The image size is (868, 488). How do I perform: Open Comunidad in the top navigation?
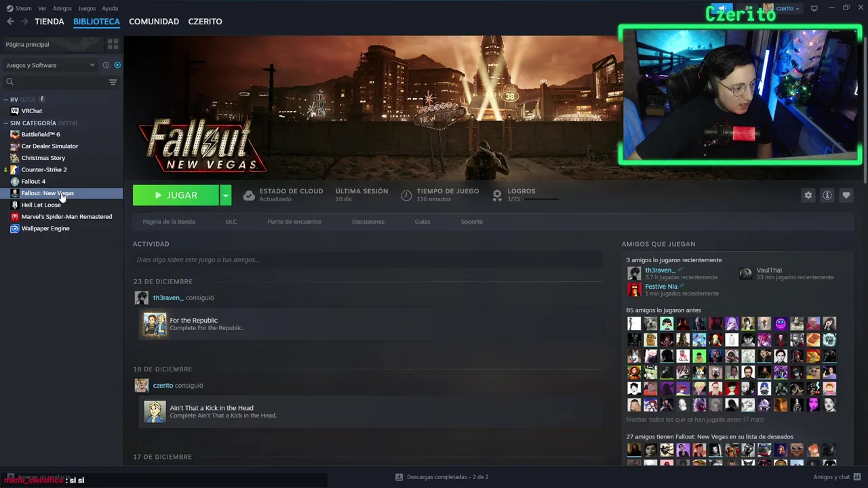click(x=154, y=22)
